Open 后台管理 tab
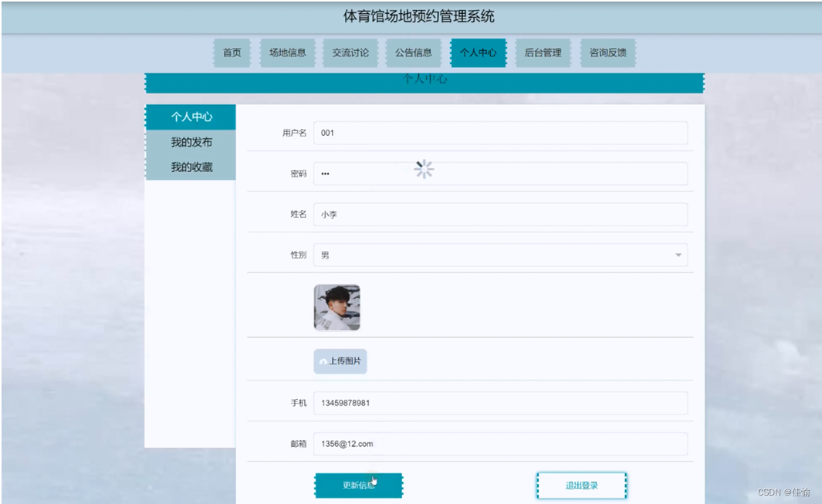 point(543,53)
